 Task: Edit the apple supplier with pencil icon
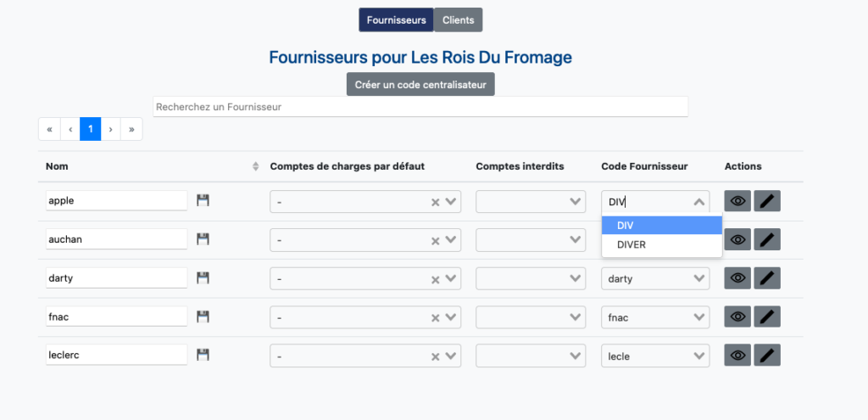point(767,201)
